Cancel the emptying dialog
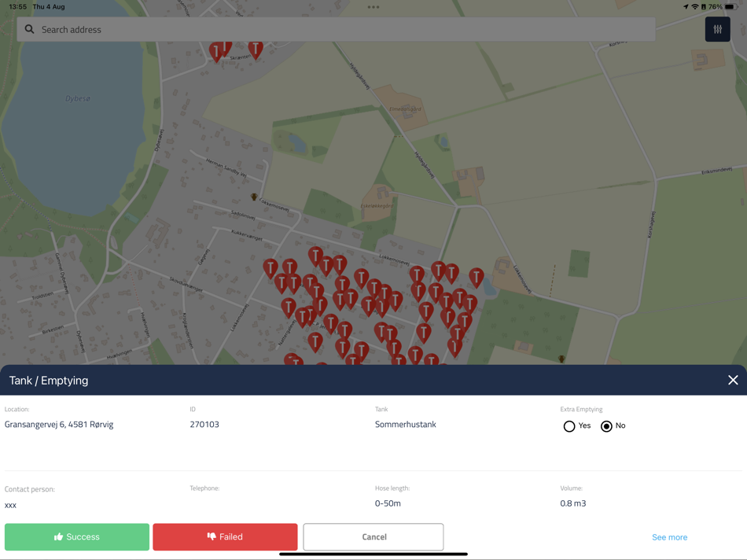The height and width of the screenshot is (560, 747). [373, 536]
